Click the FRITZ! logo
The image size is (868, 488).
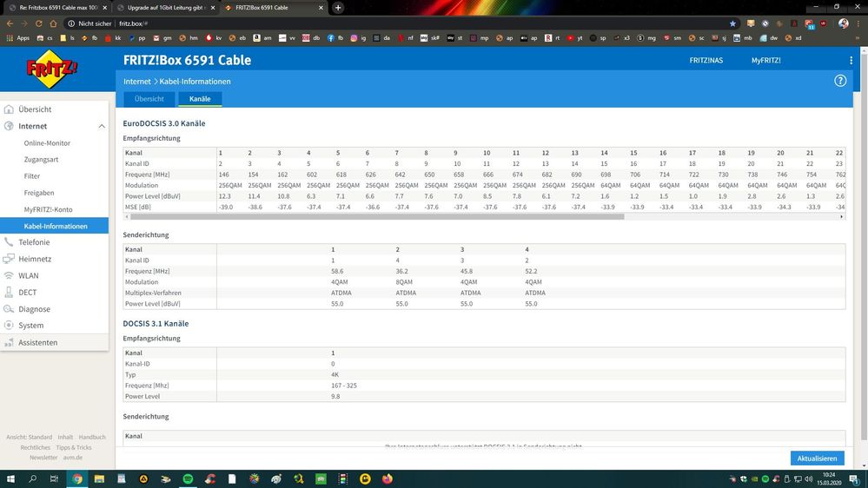(x=52, y=69)
